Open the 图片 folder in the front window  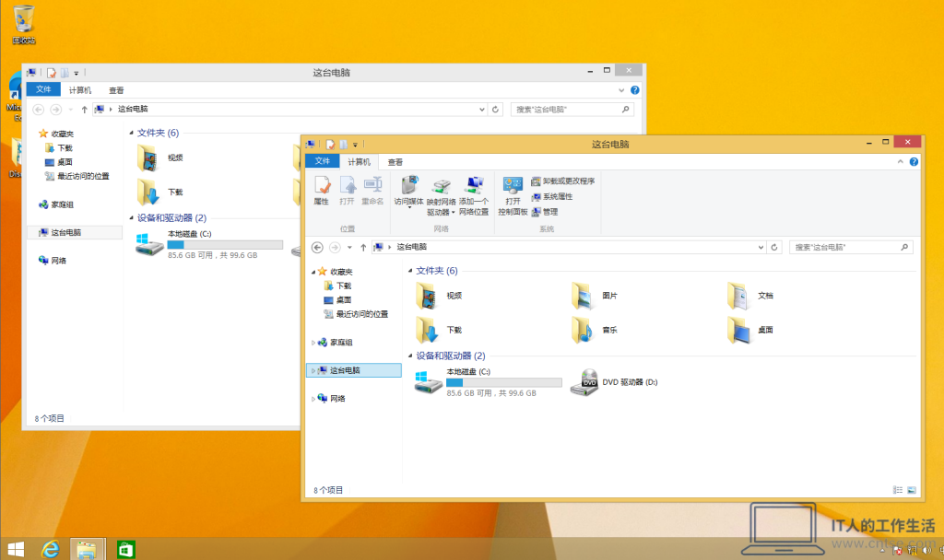[595, 296]
